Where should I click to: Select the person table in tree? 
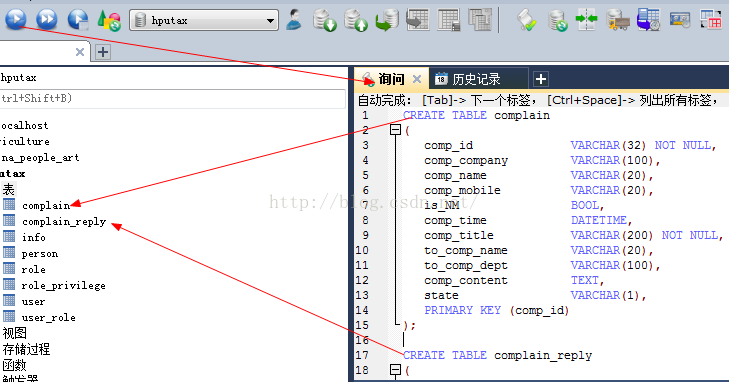pos(40,254)
